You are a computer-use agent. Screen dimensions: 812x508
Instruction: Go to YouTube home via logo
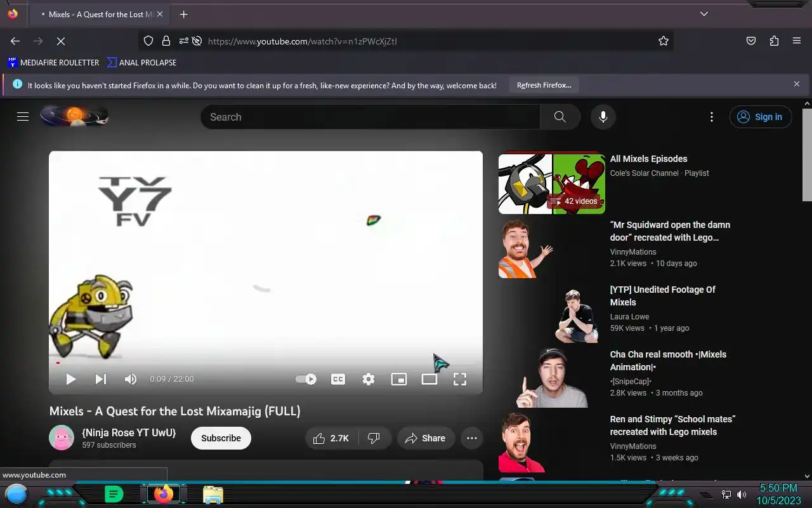coord(74,116)
